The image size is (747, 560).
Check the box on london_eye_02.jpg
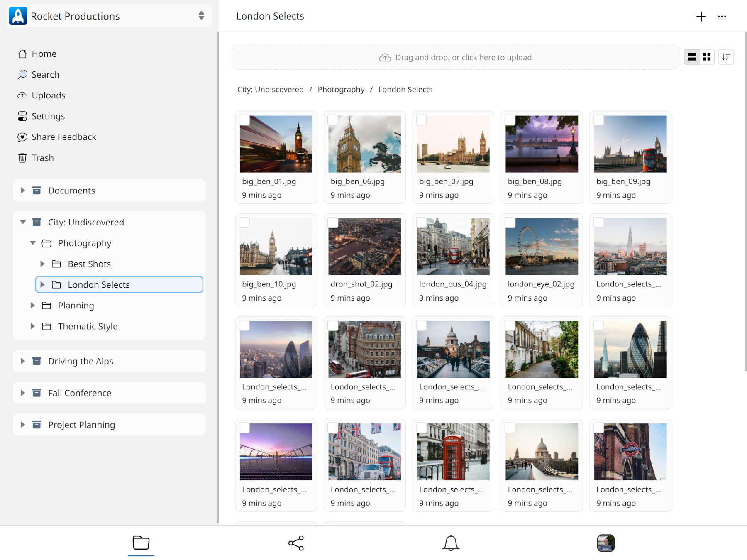coord(510,223)
